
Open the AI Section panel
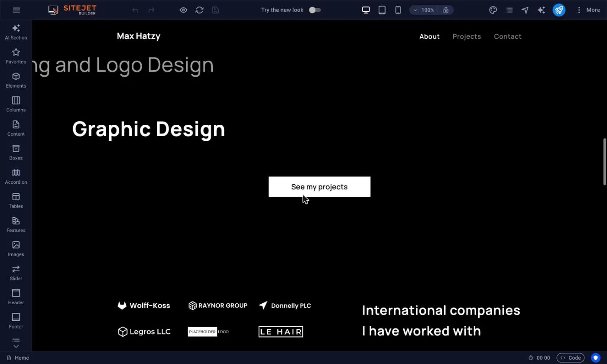click(16, 32)
